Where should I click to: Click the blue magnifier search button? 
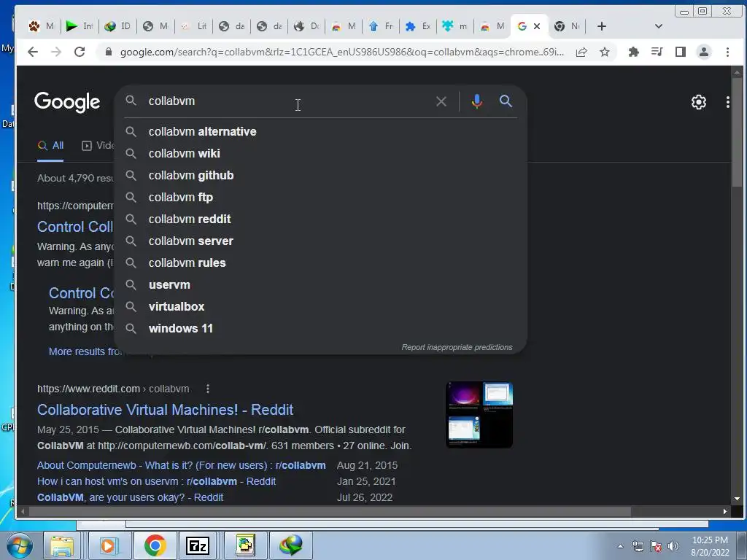pos(506,101)
